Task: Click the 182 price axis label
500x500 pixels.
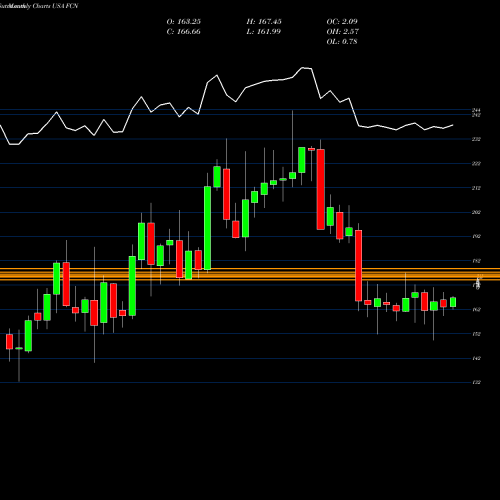Action: tap(476, 261)
